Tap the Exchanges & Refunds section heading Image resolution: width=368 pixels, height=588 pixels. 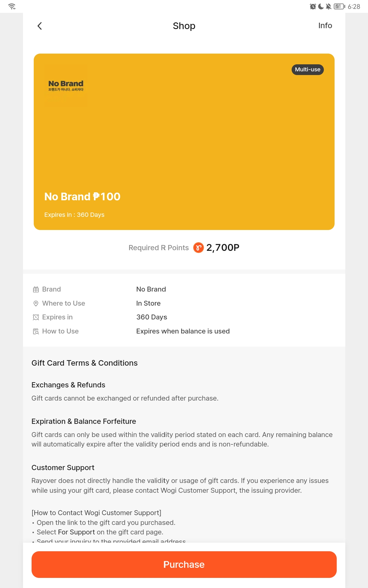pos(68,385)
